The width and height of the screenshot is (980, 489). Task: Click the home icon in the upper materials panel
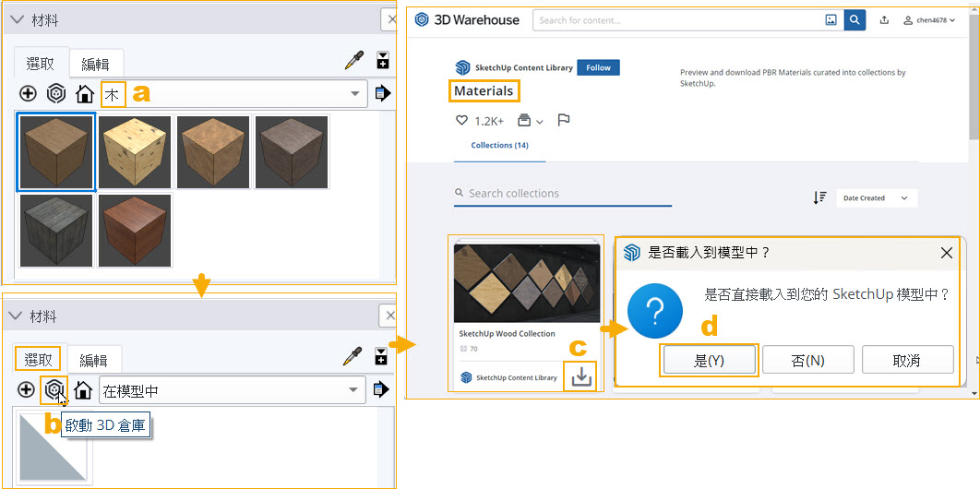tap(84, 94)
